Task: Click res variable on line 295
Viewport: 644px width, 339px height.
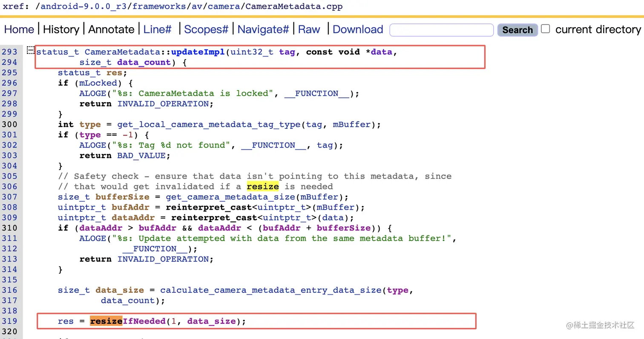Action: (x=114, y=72)
